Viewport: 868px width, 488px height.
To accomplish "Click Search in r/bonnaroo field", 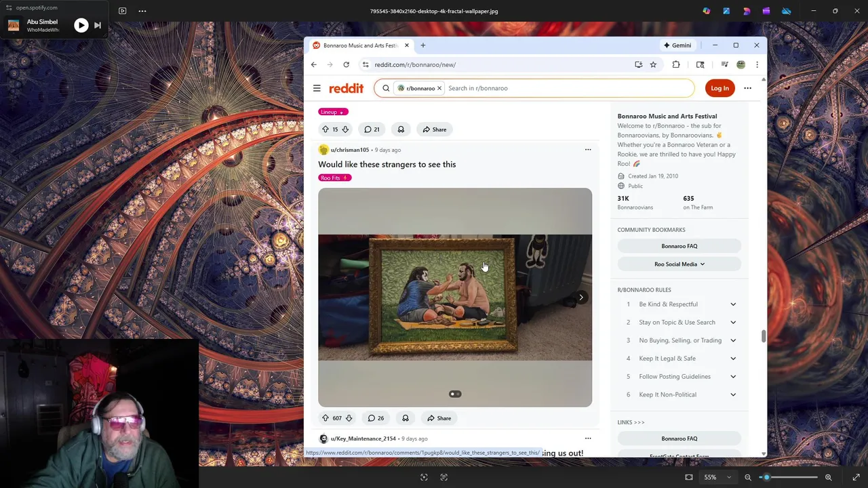I will 568,88.
